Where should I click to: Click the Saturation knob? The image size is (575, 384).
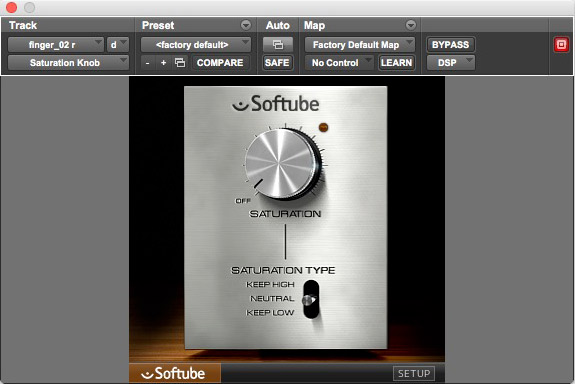[282, 163]
